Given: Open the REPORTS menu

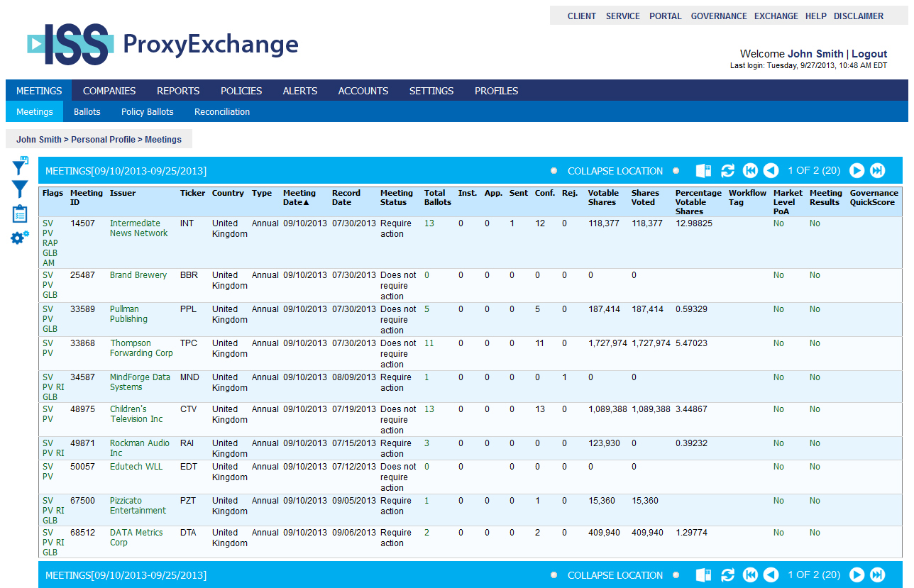Looking at the screenshot, I should 178,91.
